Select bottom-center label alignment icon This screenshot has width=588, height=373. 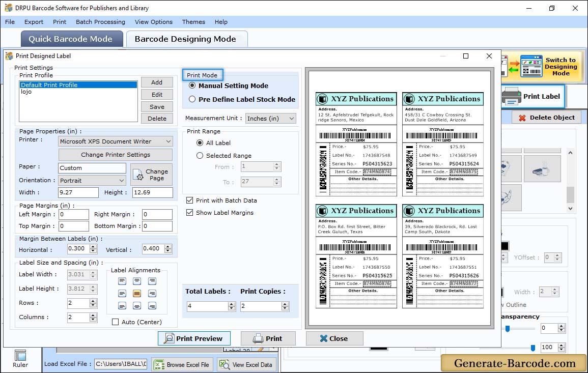[x=137, y=306]
